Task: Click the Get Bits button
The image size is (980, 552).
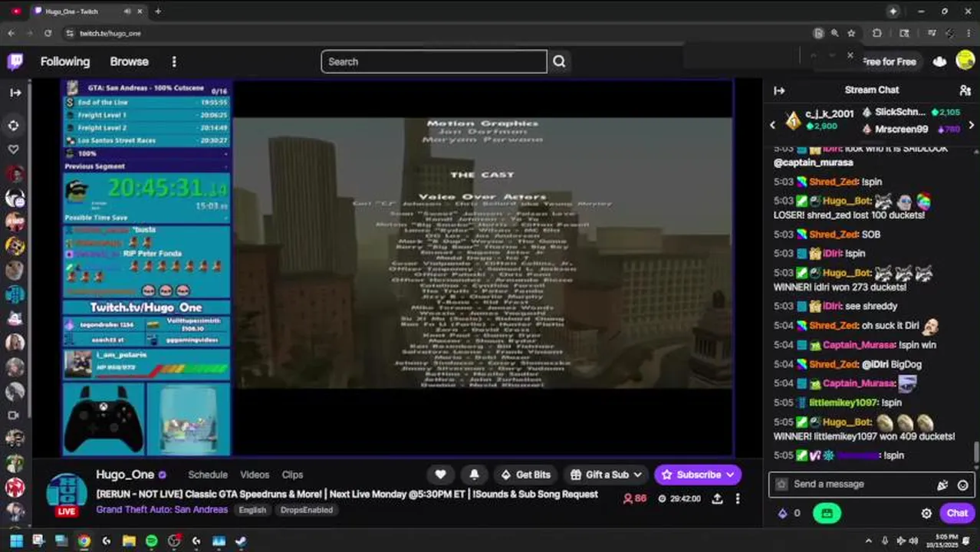Action: (526, 475)
